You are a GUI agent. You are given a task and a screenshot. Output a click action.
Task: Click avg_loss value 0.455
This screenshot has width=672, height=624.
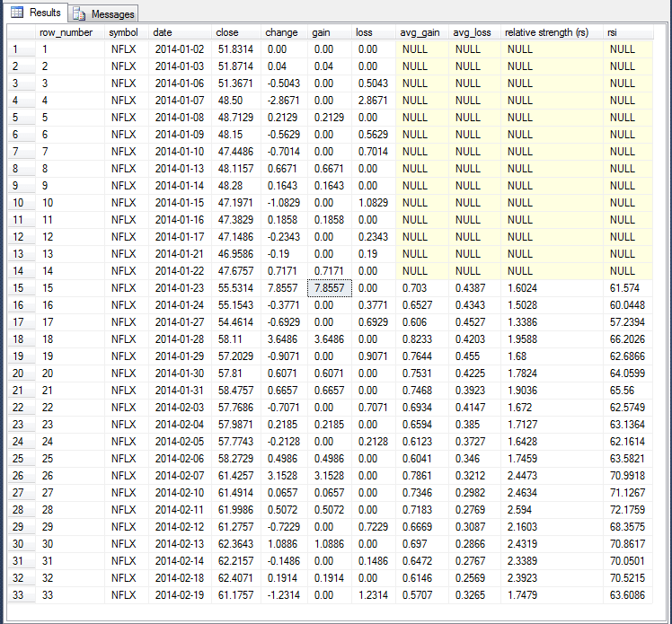[x=474, y=356]
